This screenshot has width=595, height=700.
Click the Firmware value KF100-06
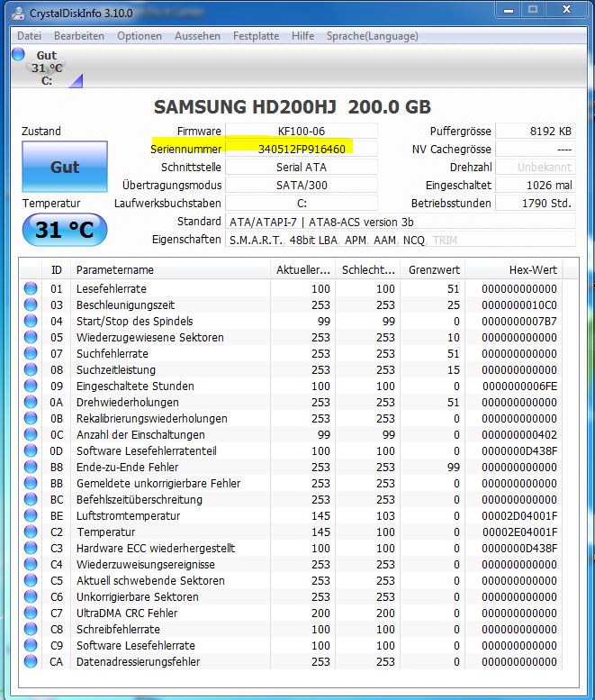(x=302, y=131)
